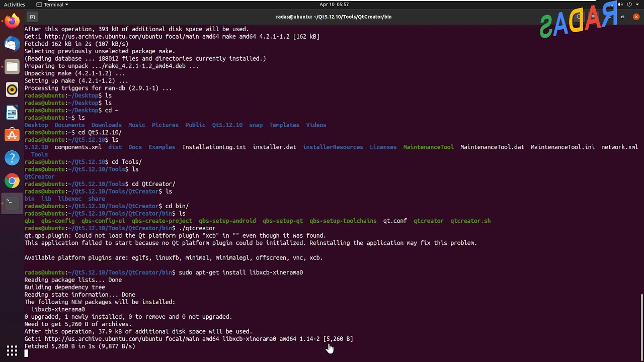Viewport: 644px width, 362px height.
Task: Launch LibreOffice Writer from the dock
Action: click(12, 113)
